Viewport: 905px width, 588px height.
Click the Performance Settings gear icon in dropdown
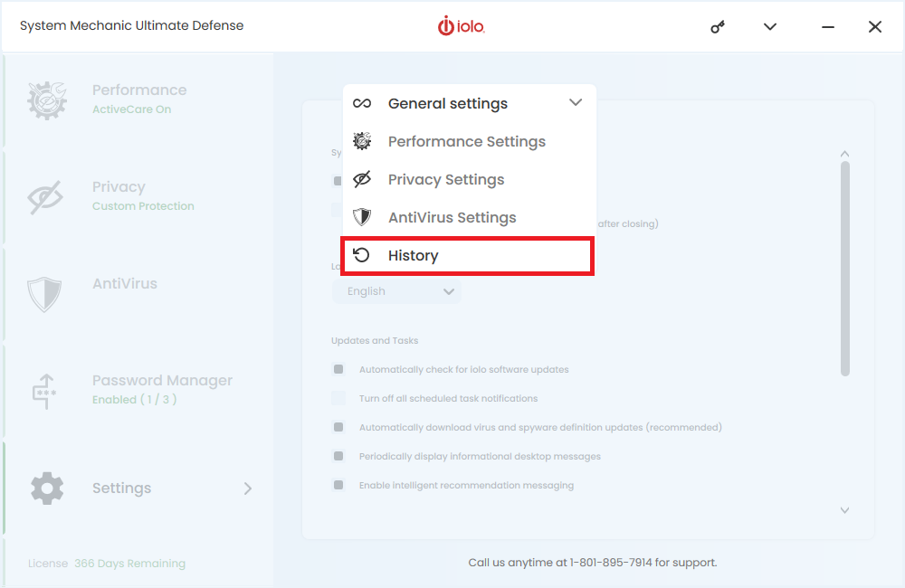pyautogui.click(x=362, y=141)
